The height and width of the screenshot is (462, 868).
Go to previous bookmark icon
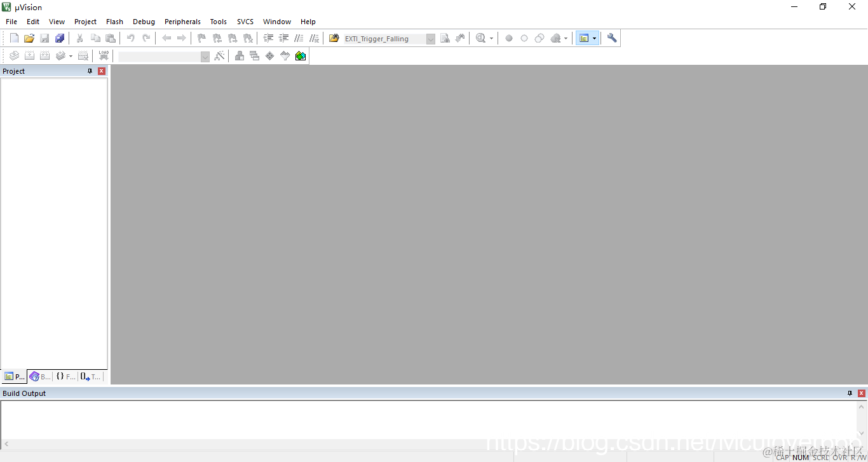[217, 38]
